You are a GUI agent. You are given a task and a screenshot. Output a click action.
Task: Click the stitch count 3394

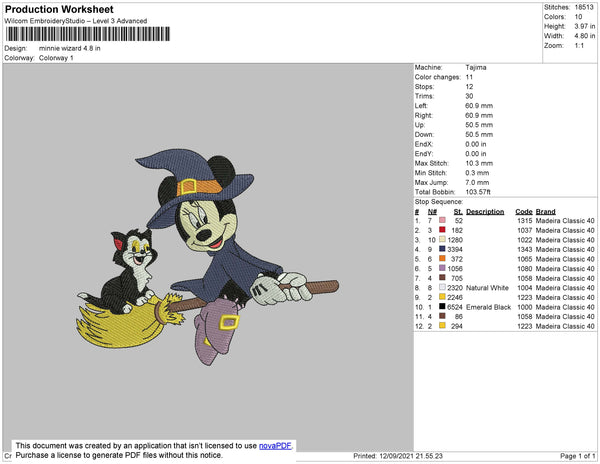tap(455, 249)
